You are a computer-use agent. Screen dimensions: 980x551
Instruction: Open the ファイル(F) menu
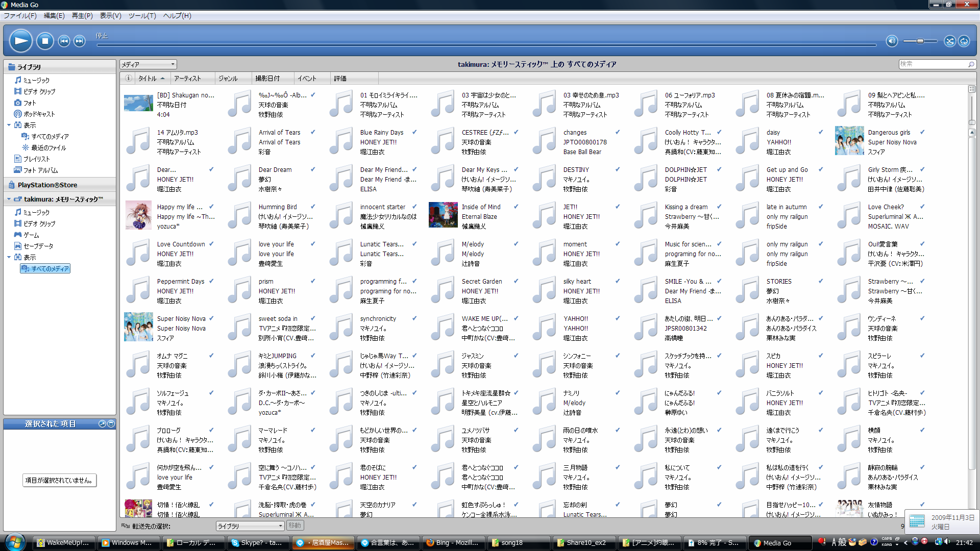point(20,16)
